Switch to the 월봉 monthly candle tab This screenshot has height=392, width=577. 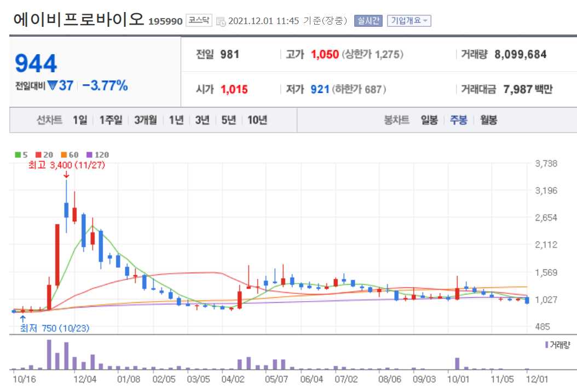pyautogui.click(x=489, y=119)
